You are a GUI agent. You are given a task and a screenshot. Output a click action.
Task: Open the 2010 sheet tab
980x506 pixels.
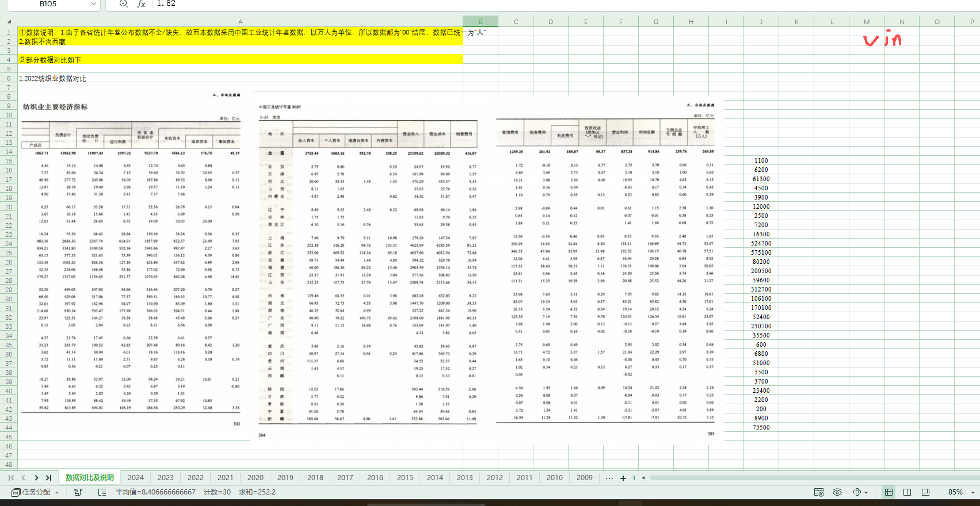555,478
